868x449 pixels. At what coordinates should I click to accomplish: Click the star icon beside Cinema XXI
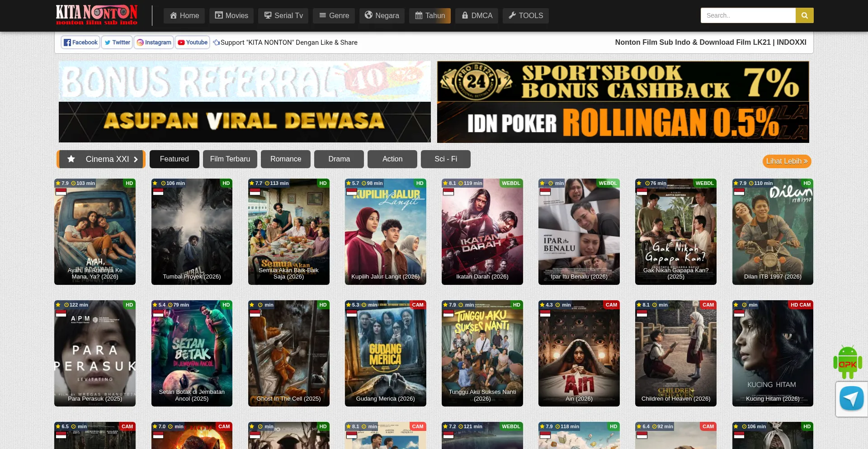pyautogui.click(x=71, y=159)
